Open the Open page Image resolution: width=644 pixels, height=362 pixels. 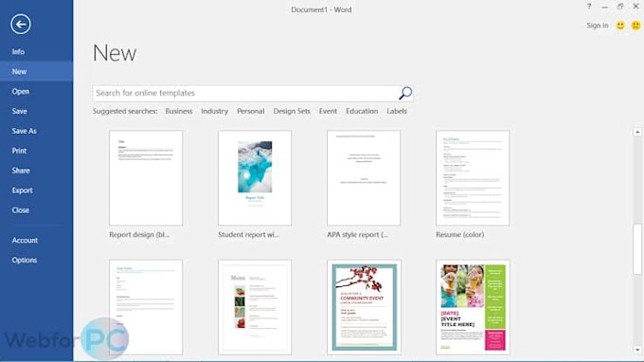click(21, 91)
